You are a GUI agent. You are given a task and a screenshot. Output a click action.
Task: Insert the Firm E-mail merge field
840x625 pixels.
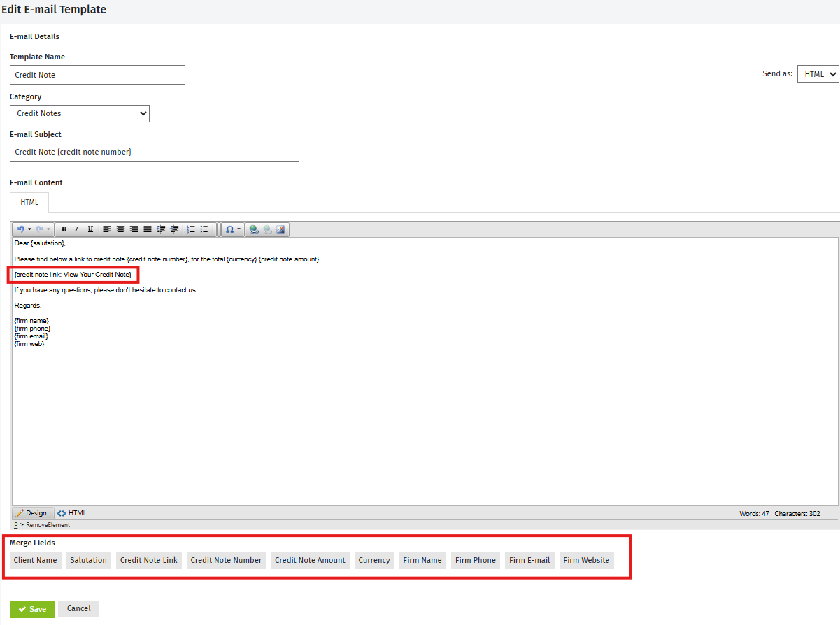[x=529, y=560]
